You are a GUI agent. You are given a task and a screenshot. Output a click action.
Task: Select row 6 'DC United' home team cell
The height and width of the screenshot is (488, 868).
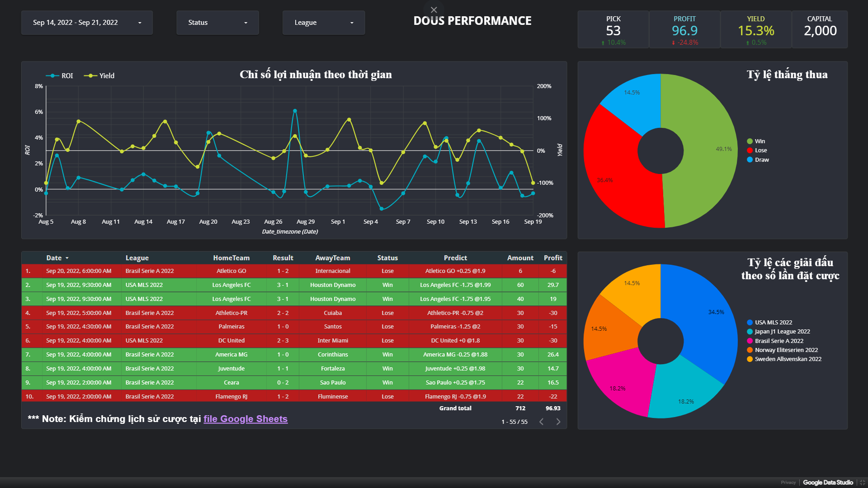pyautogui.click(x=231, y=341)
